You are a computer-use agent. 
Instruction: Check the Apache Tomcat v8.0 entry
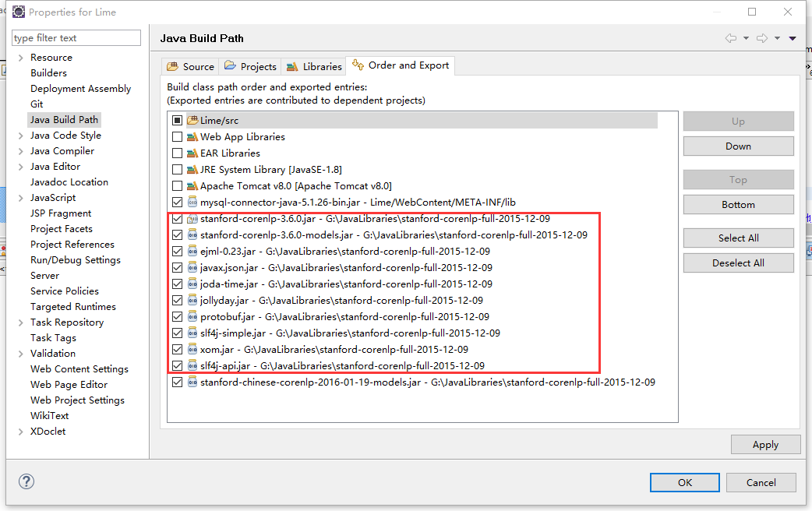(x=177, y=185)
